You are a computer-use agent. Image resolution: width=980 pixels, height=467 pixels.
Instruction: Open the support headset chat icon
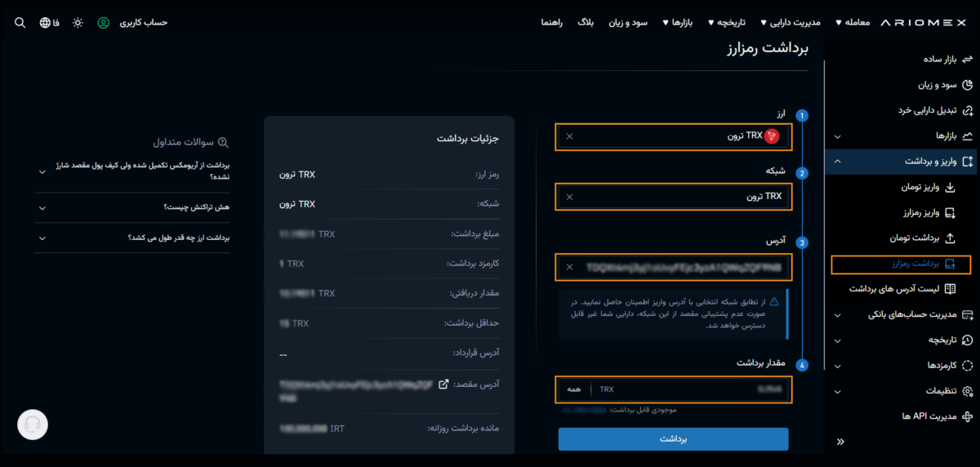(x=33, y=425)
